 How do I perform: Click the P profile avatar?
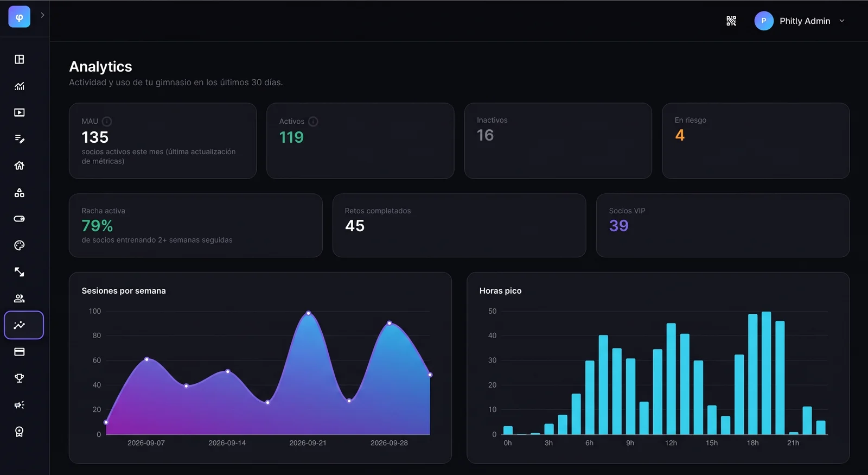click(x=764, y=21)
